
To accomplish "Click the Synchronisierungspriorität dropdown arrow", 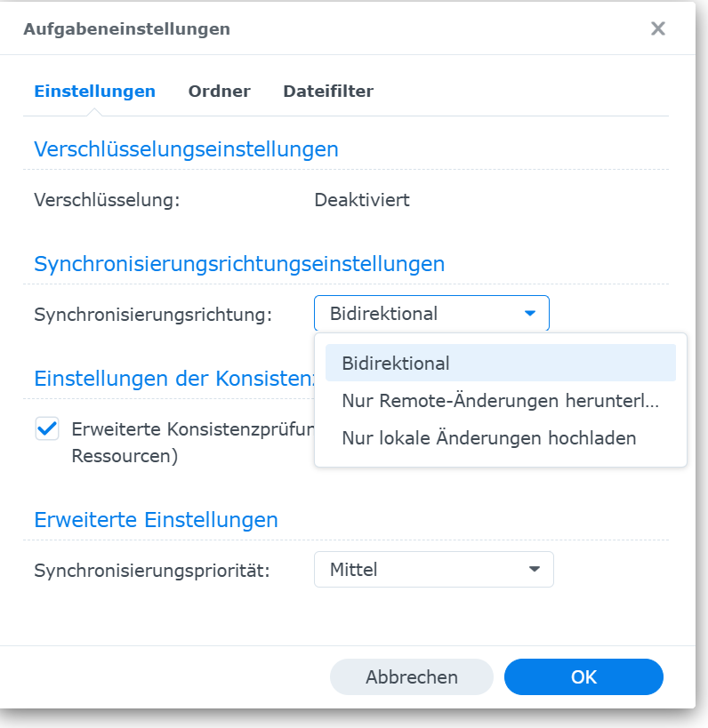I will tap(534, 570).
